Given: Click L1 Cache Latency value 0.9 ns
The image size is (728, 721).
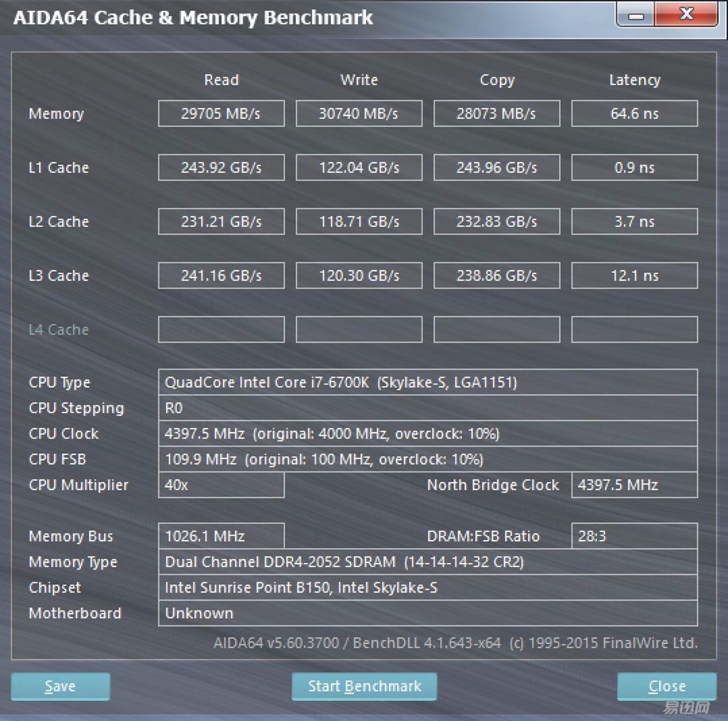Looking at the screenshot, I should pyautogui.click(x=634, y=168).
